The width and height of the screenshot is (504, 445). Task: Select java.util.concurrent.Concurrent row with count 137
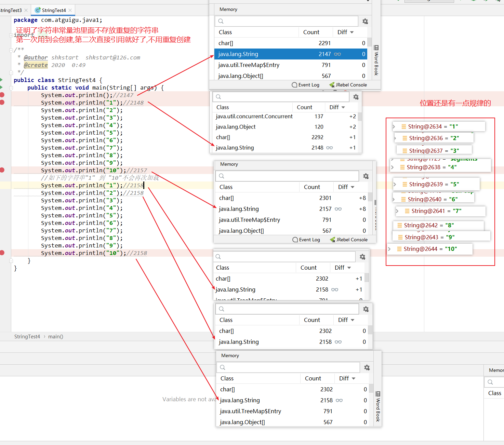[x=285, y=117]
